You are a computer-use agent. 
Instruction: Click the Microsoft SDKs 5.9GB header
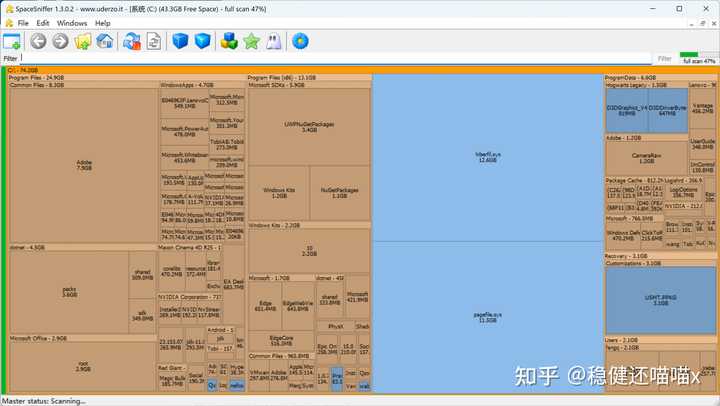309,85
